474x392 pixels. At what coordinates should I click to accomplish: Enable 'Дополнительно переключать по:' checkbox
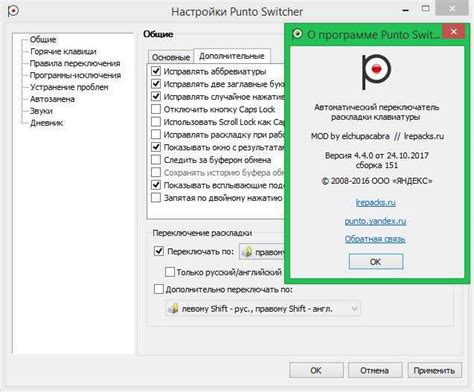click(x=159, y=289)
